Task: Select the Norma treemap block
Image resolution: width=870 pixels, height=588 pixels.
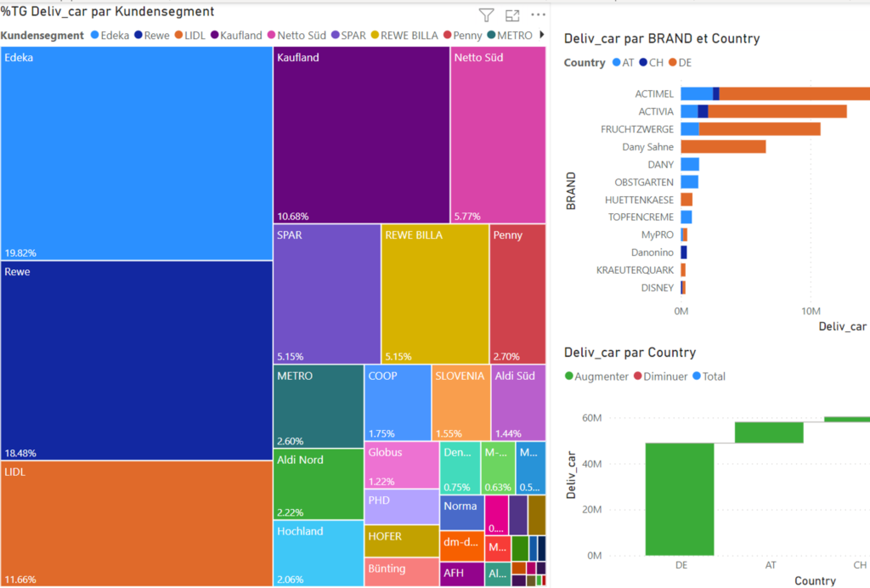Action: tap(462, 512)
